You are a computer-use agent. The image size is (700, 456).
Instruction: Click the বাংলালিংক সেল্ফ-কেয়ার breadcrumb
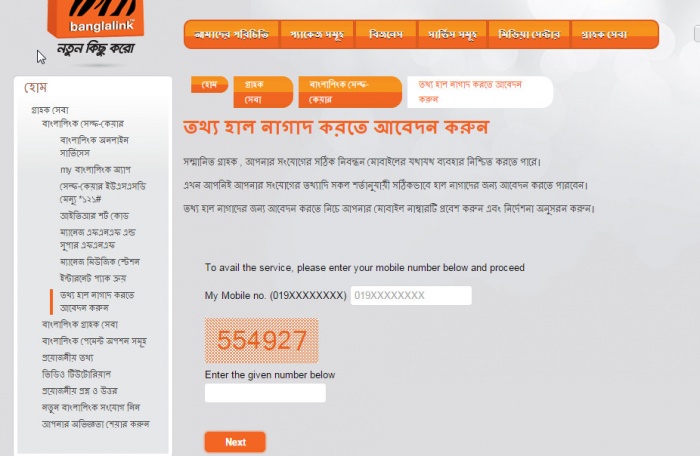tap(350, 92)
